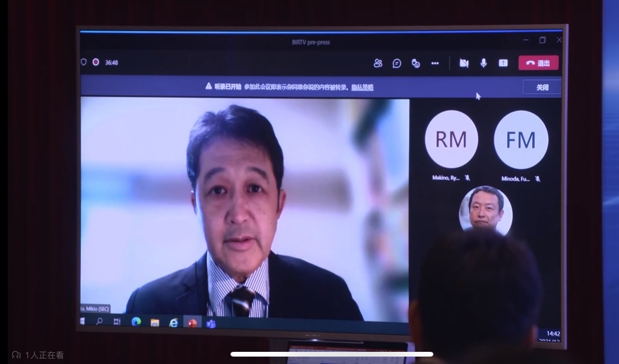Click the share content icon
619x364 pixels.
[x=503, y=63]
